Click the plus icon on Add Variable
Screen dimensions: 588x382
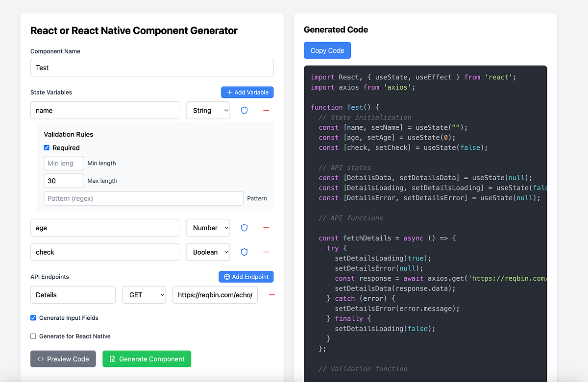pyautogui.click(x=229, y=92)
